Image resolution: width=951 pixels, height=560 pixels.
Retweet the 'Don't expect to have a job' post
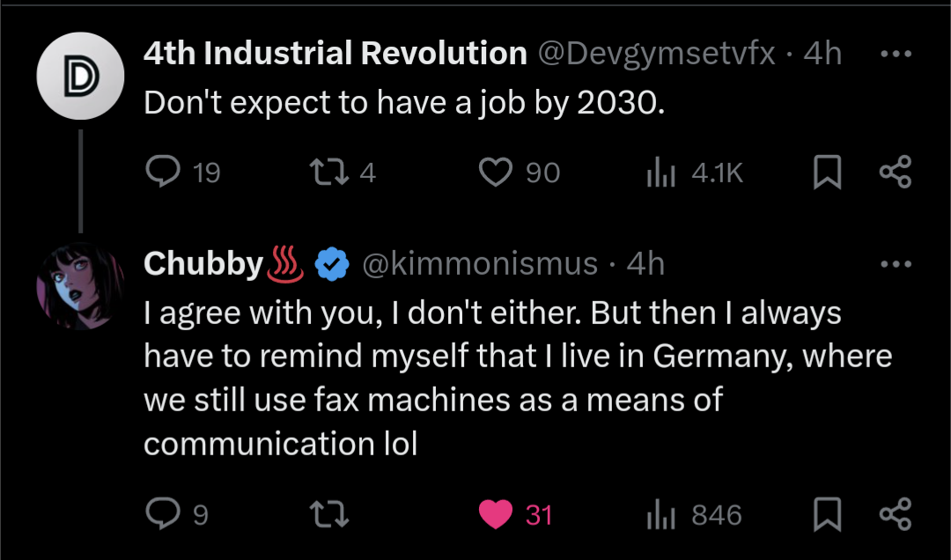coord(333,173)
